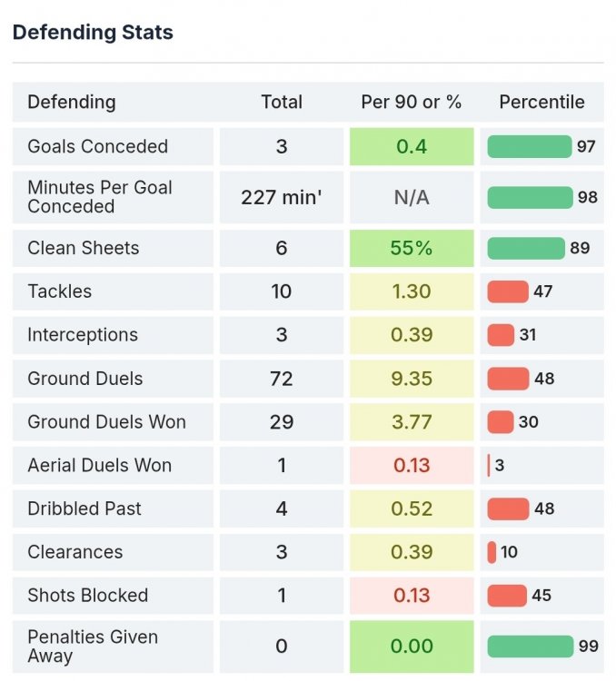The width and height of the screenshot is (616, 681).
Task: Click the yellow 9.35 Ground Duels cell
Action: tap(412, 379)
